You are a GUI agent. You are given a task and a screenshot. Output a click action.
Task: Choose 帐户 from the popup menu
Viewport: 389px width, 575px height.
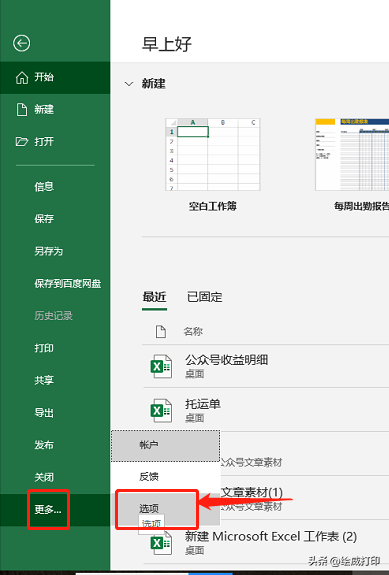[165, 446]
